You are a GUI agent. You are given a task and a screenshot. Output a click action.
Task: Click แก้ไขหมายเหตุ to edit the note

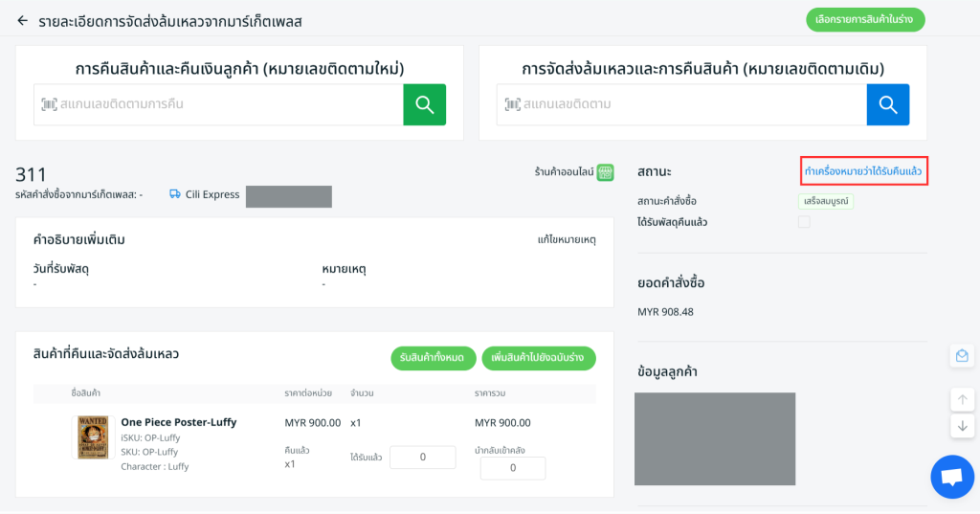tap(567, 239)
